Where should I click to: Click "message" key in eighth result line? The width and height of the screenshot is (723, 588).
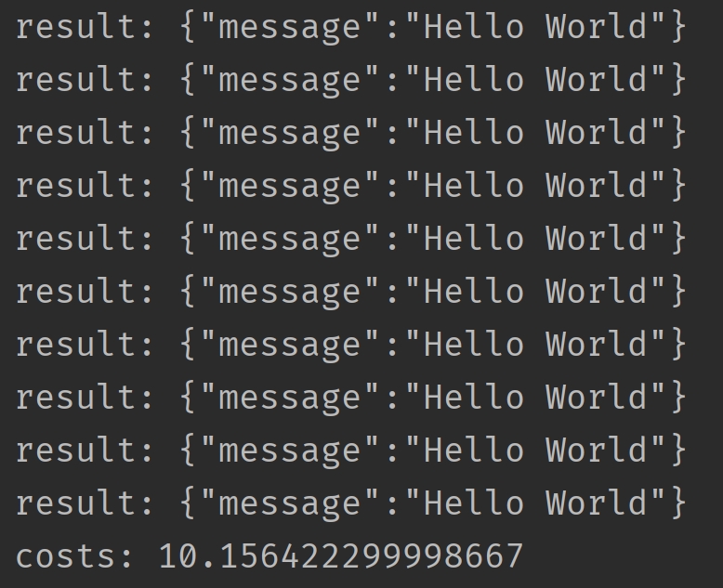click(290, 398)
